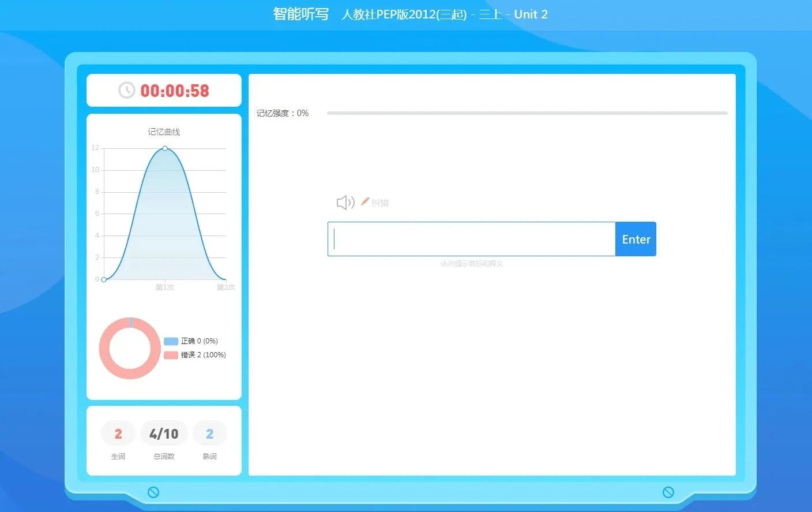
Task: Open the Unit 2 breadcrumb link
Action: pyautogui.click(x=531, y=14)
